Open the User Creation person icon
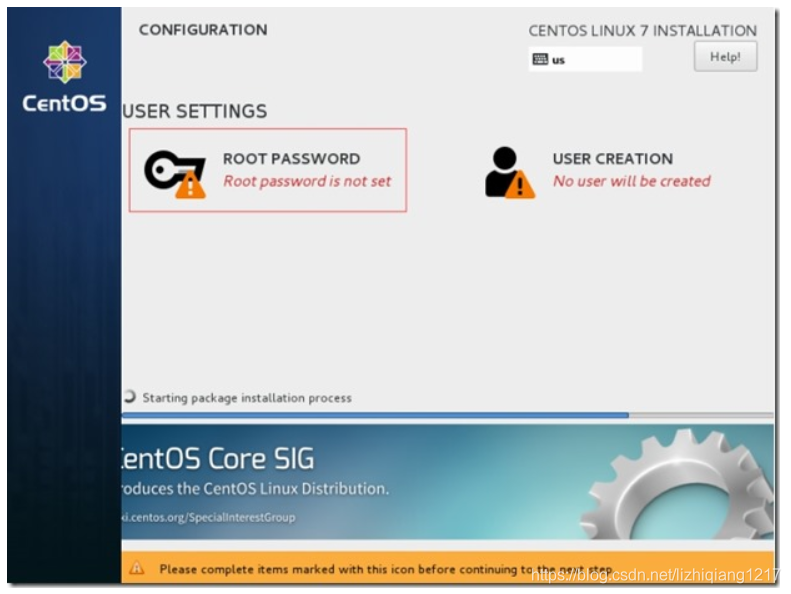 tap(510, 172)
